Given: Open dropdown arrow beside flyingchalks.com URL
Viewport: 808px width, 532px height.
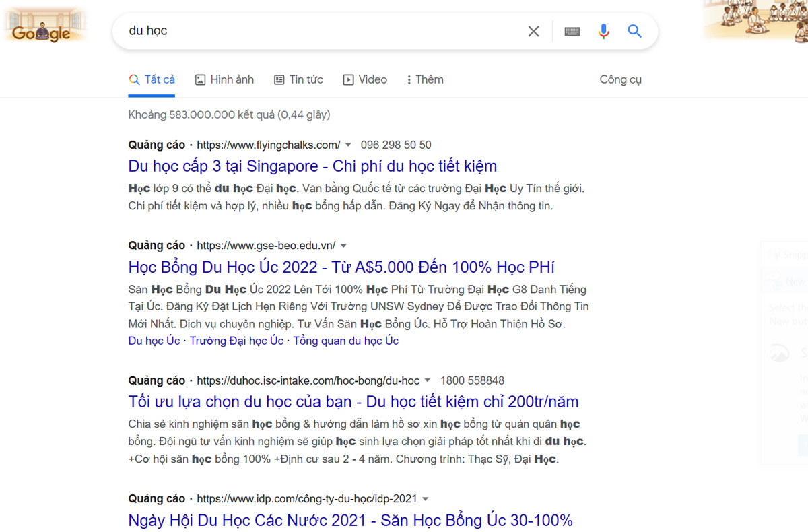Looking at the screenshot, I should (348, 145).
